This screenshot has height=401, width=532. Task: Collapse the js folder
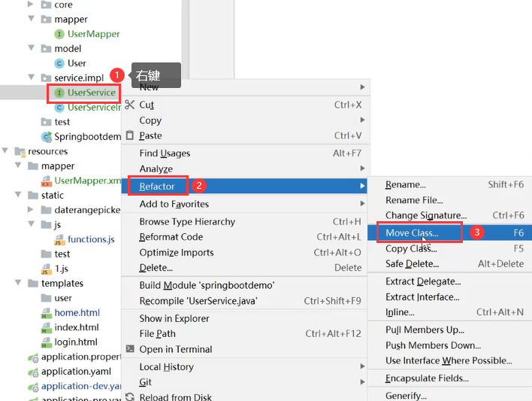[32, 223]
